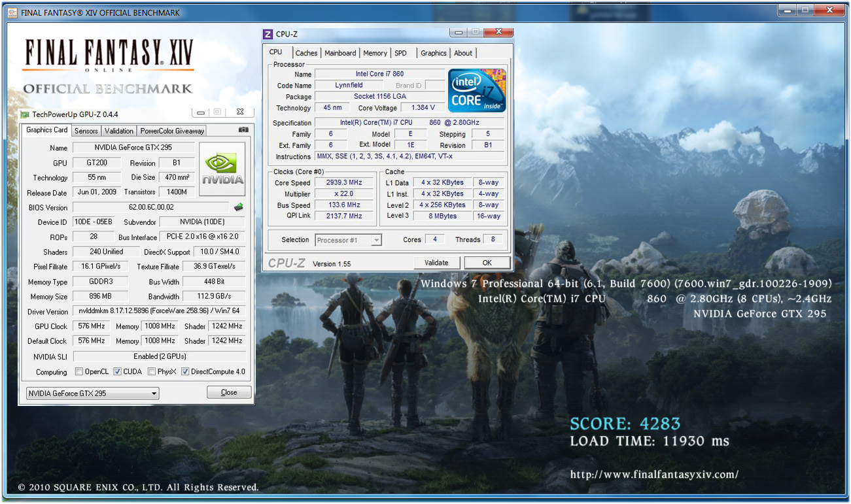The width and height of the screenshot is (851, 504).
Task: Click the SCORE: 4283 benchmark result
Action: (x=625, y=424)
